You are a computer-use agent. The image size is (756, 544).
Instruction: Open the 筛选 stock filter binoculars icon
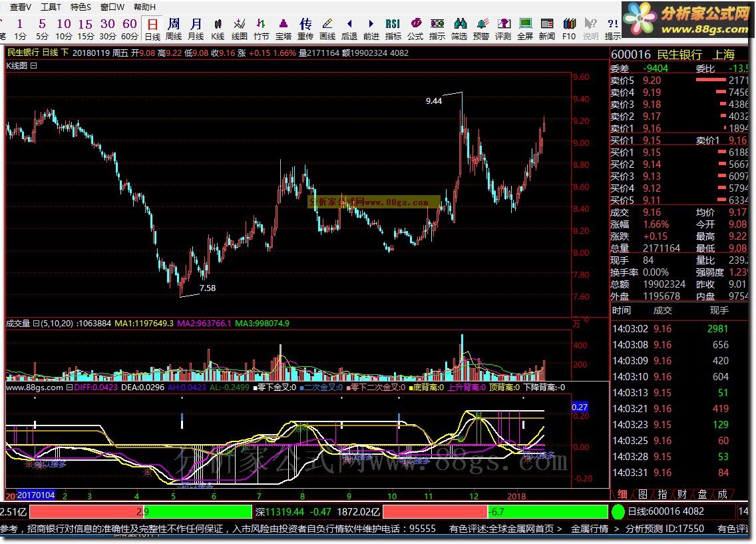[x=459, y=29]
